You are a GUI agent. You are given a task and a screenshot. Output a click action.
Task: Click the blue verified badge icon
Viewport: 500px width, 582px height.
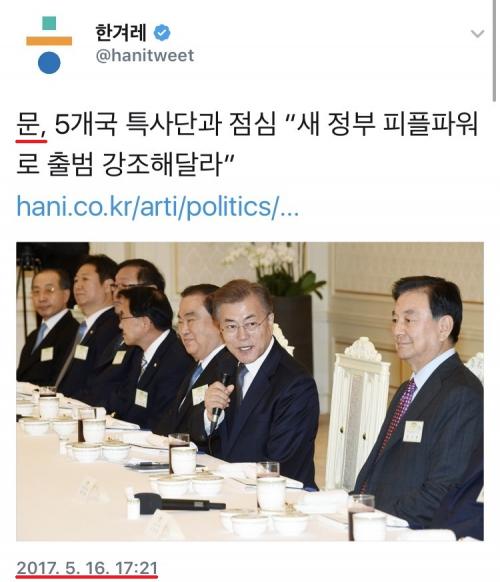point(162,33)
